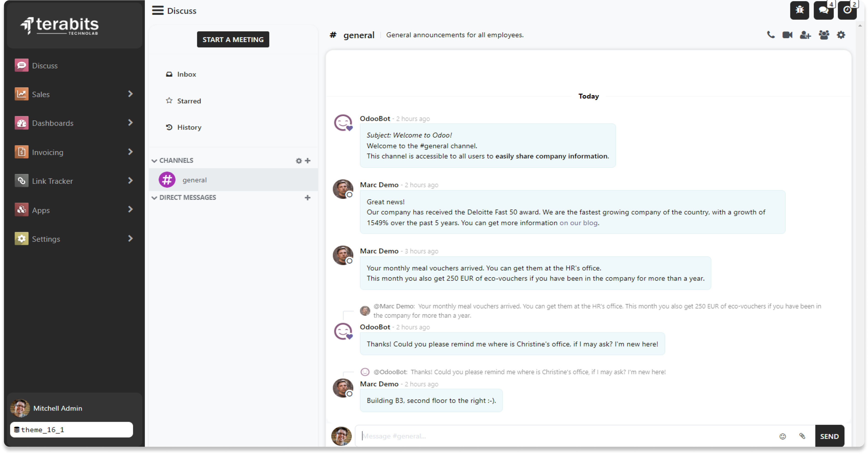Viewport: 868px width, 454px height.
Task: Click the Today date separator
Action: pos(588,96)
